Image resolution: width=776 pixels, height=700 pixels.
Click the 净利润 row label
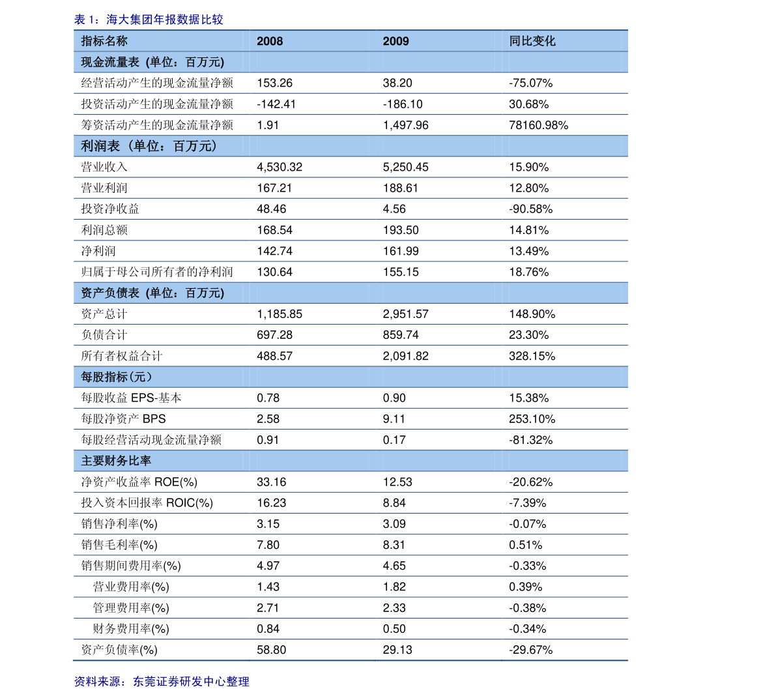tap(98, 251)
